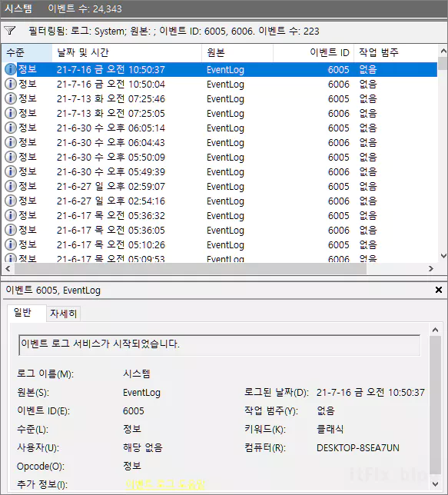The width and height of the screenshot is (448, 495).
Task: Open the 이벤트 로그 도움말 link
Action: [x=165, y=484]
